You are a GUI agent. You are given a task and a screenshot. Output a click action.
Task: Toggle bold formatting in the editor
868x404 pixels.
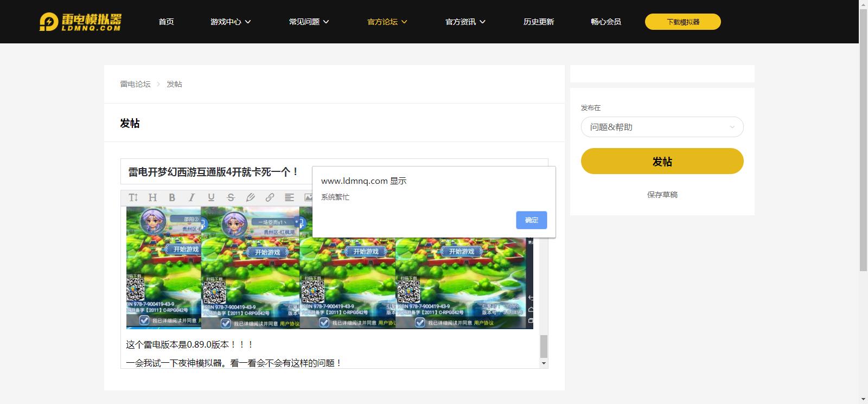172,197
